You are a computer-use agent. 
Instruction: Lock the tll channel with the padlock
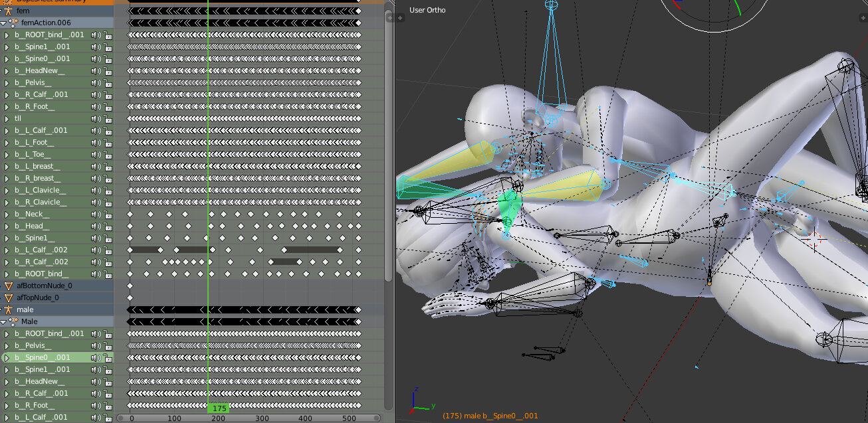tap(108, 118)
